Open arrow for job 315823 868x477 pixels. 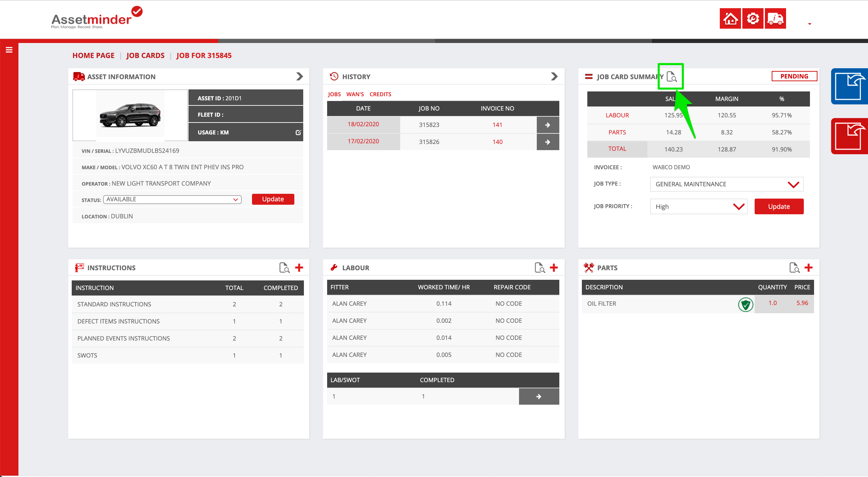(548, 125)
